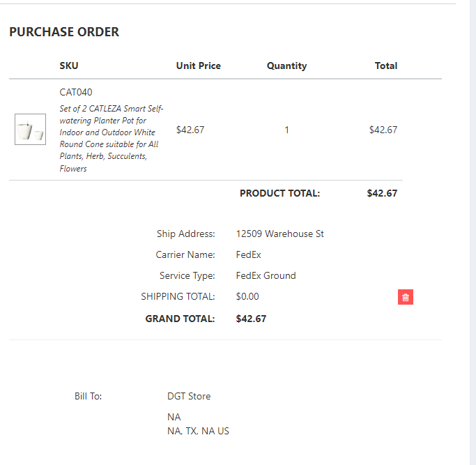Click the Quantity column header
476x465 pixels.
point(286,66)
